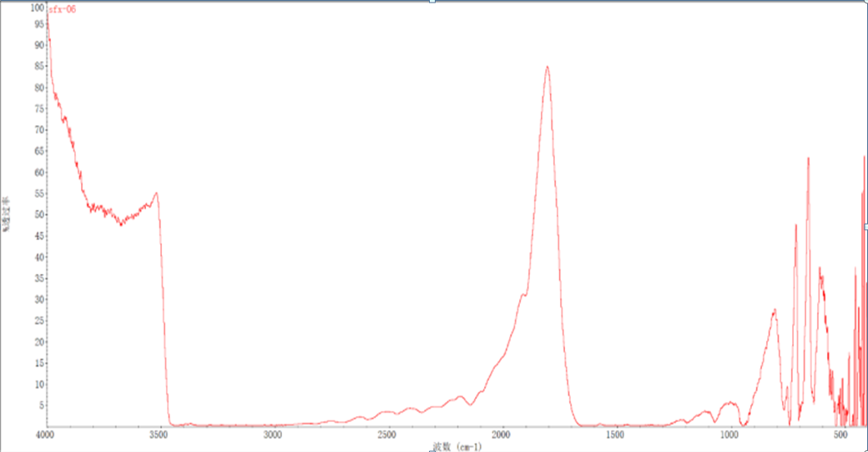The width and height of the screenshot is (868, 452).
Task: Click the 25 tick on y-axis
Action: pos(38,321)
